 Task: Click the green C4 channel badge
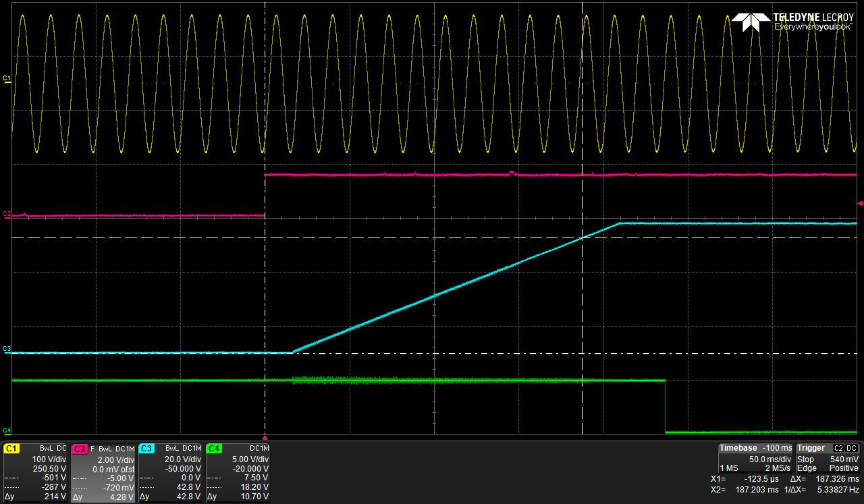point(214,448)
